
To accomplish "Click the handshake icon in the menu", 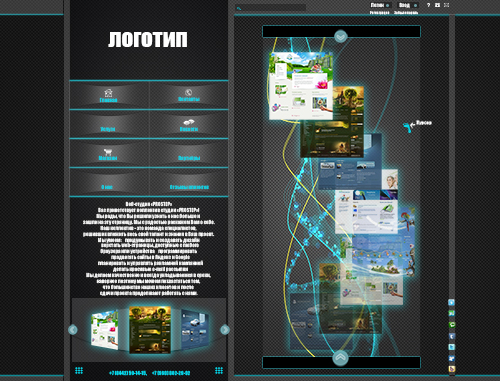I will click(x=189, y=122).
